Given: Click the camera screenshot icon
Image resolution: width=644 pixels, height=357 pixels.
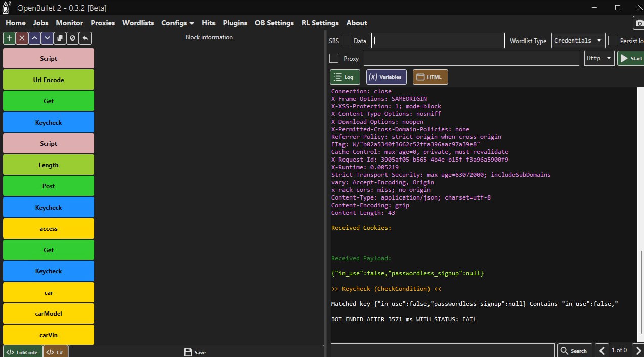Looking at the screenshot, I should tap(639, 23).
